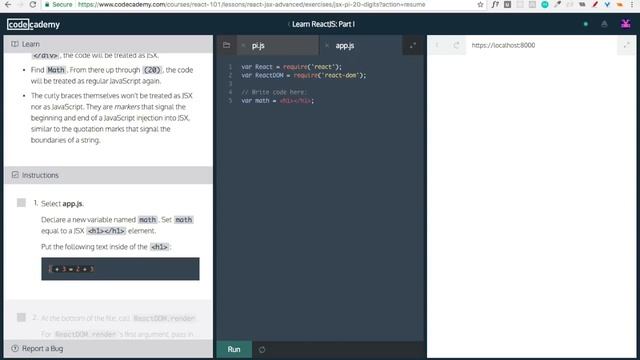Click the Report a Bug question icon
Viewport: 640px width, 360px height.
[x=15, y=348]
